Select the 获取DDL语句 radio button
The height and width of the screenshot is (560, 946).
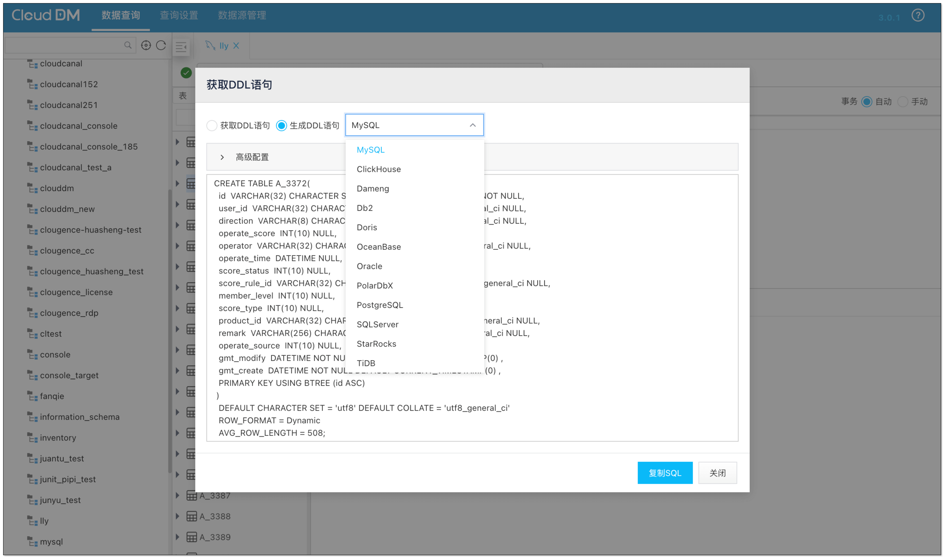(x=212, y=125)
